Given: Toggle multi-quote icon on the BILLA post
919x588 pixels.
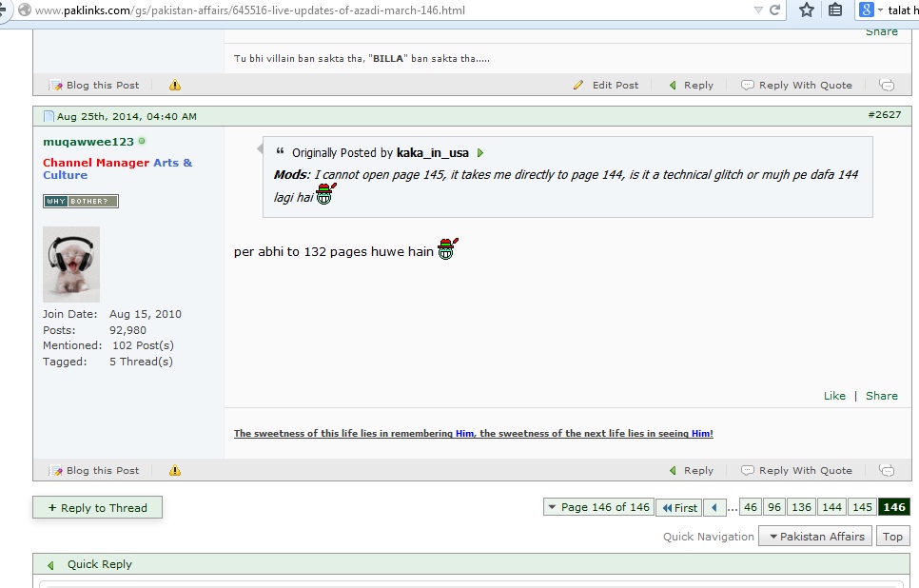Looking at the screenshot, I should [x=887, y=85].
